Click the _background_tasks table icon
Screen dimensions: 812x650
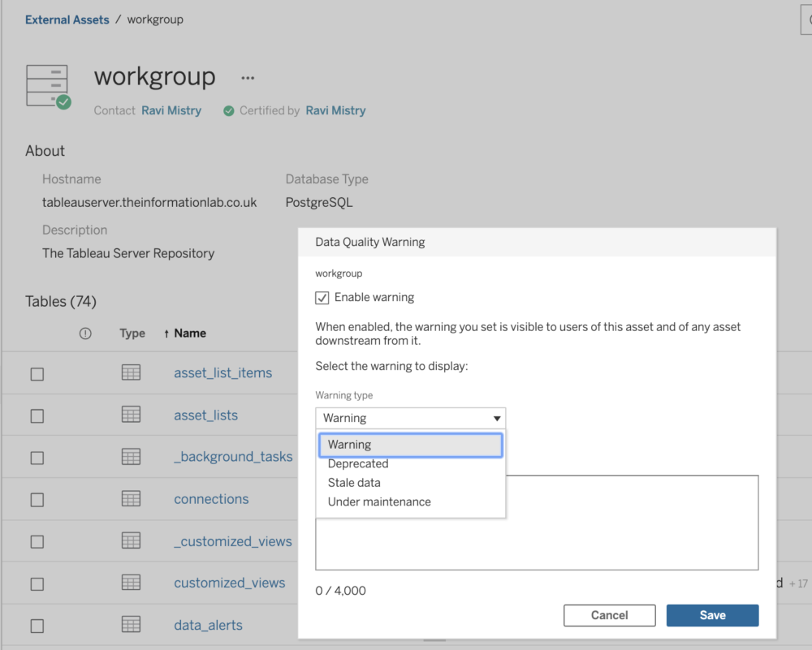pyautogui.click(x=131, y=457)
